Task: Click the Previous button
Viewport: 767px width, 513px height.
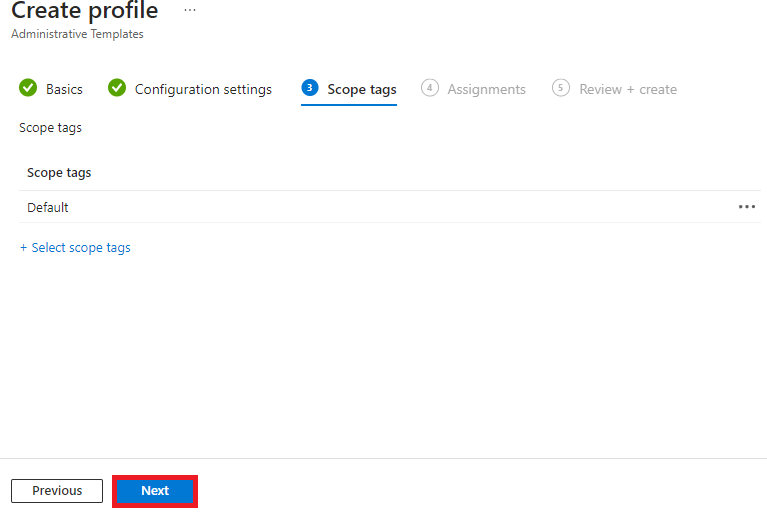Action: pyautogui.click(x=57, y=491)
